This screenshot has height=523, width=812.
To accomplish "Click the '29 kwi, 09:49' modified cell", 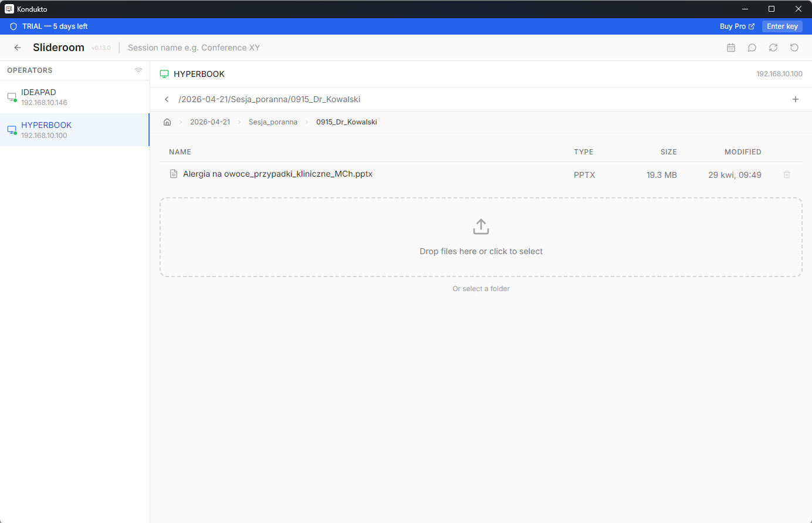I will pyautogui.click(x=735, y=175).
